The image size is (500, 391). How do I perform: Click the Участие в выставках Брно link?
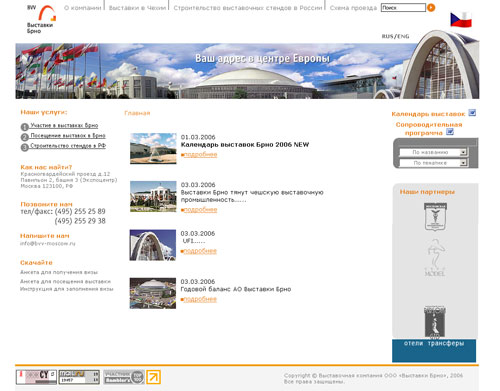click(x=64, y=125)
